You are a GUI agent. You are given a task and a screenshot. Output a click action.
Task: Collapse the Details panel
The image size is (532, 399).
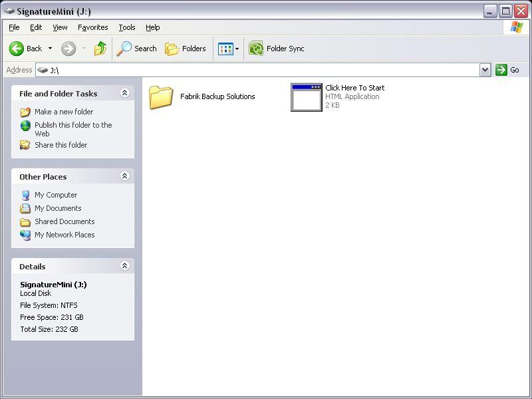tap(124, 265)
